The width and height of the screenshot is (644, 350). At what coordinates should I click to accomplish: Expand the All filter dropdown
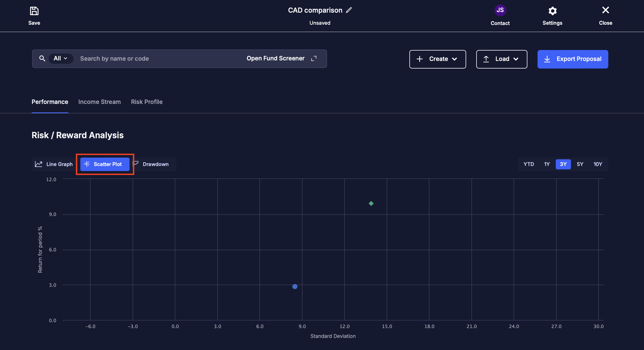[x=61, y=58]
